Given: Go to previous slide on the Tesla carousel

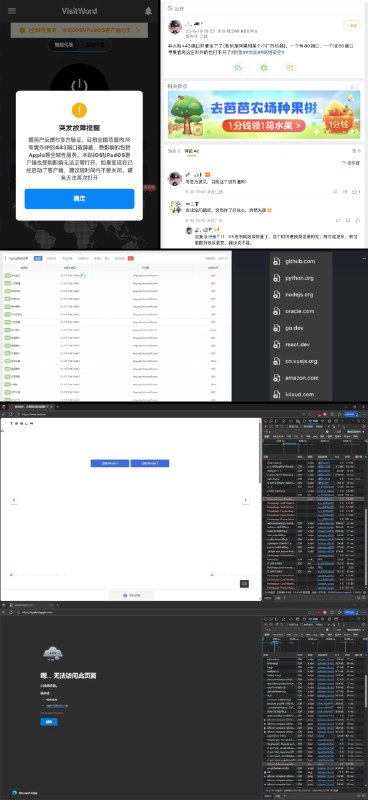Looking at the screenshot, I should coord(14,501).
